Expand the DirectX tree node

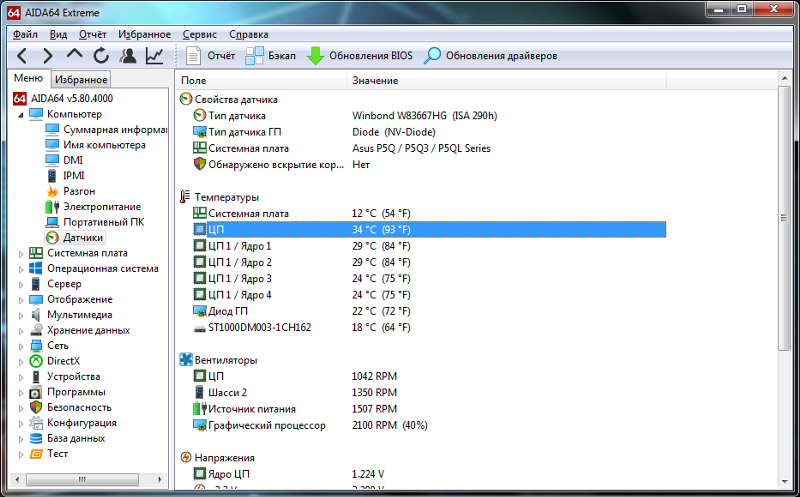point(20,362)
